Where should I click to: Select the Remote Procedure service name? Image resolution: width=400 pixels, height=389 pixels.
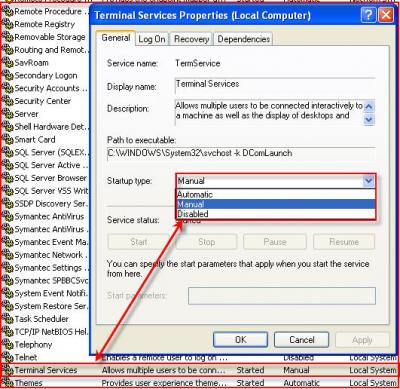click(51, 12)
